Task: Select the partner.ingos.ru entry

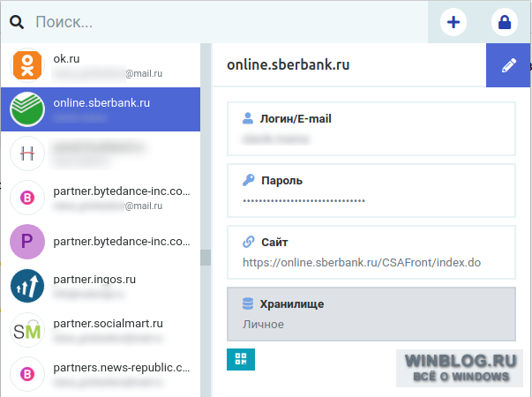Action: point(101,286)
